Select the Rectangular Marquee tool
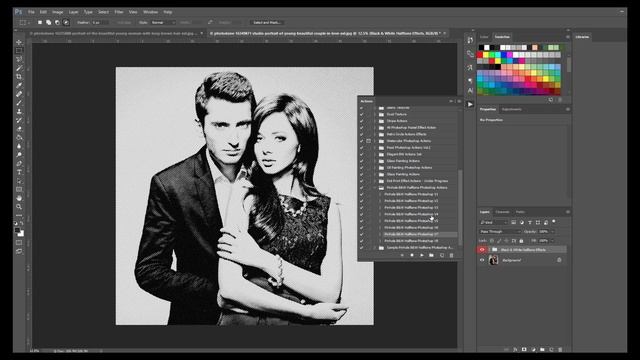 [19, 51]
